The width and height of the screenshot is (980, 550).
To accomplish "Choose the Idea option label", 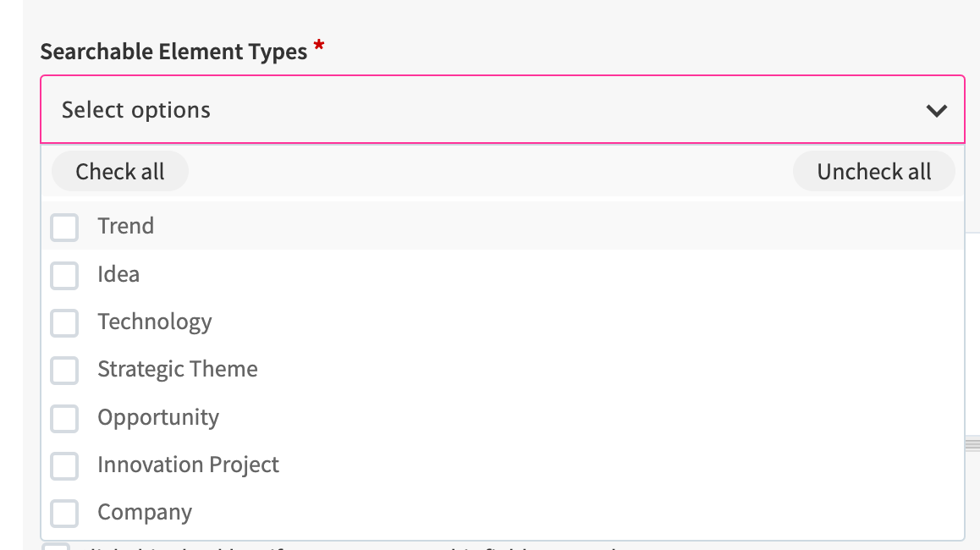I will 118,274.
